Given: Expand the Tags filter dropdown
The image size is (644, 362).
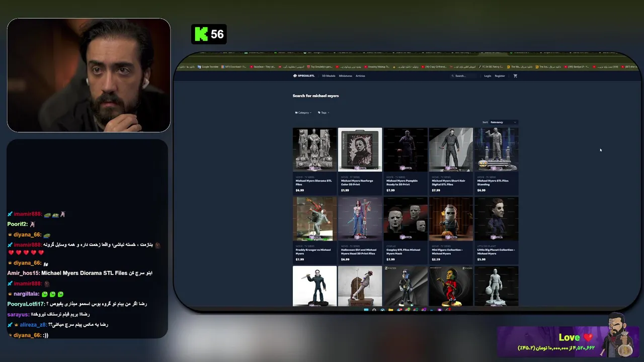Looking at the screenshot, I should [324, 113].
